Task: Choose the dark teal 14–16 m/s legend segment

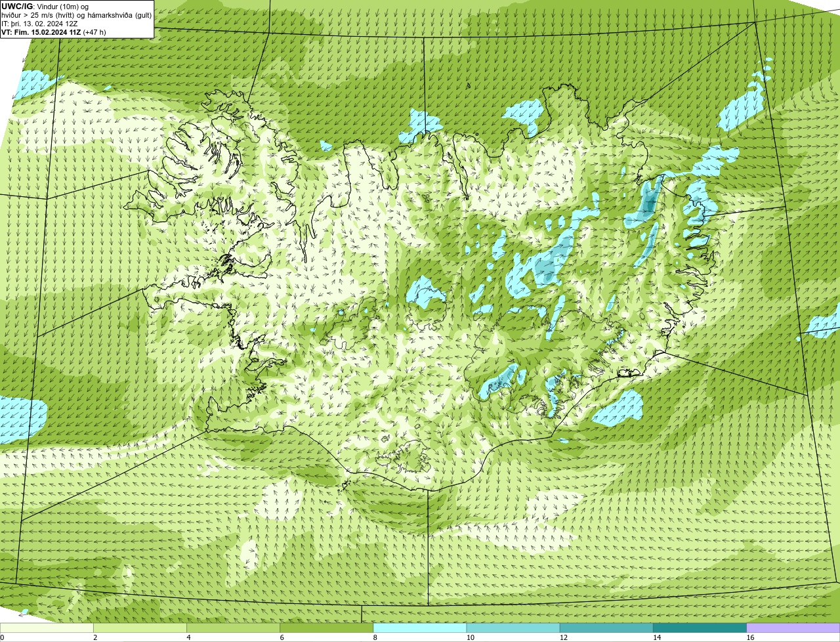Action: pos(700,628)
